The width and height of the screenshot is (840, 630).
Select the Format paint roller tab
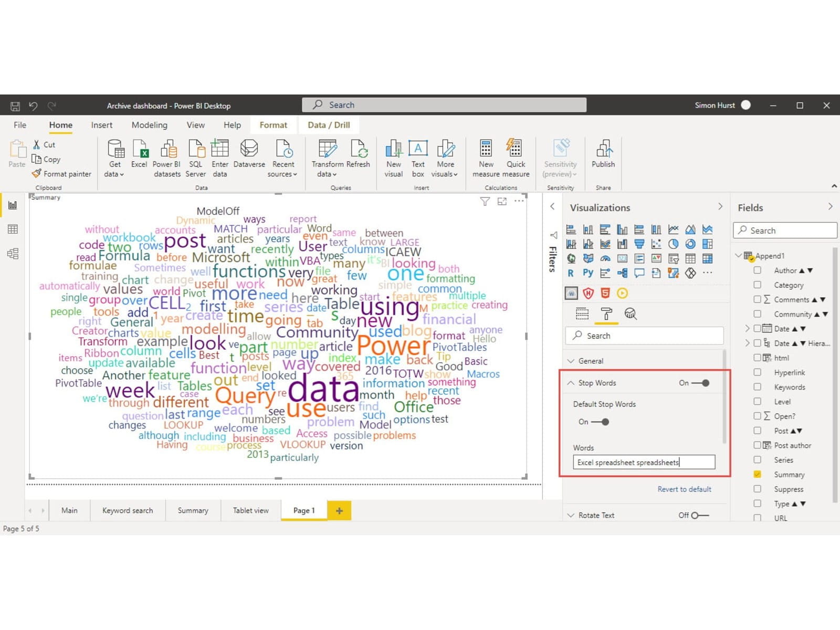click(606, 314)
